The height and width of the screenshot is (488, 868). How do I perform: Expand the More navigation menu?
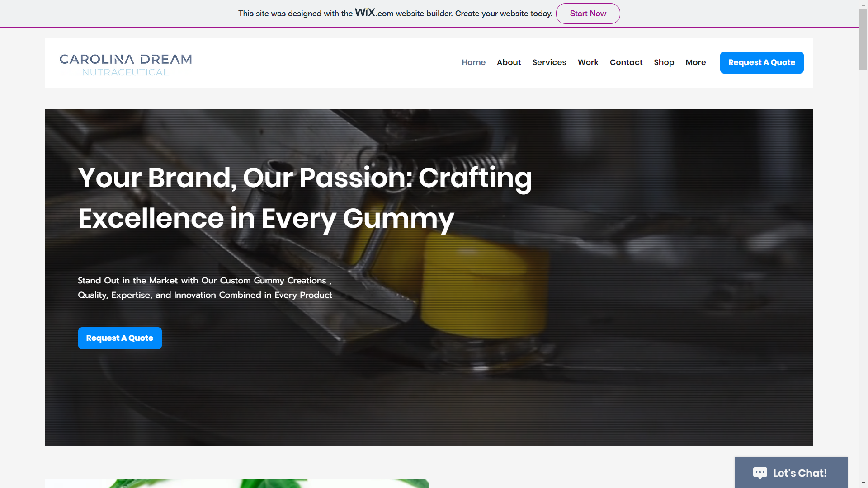click(695, 62)
